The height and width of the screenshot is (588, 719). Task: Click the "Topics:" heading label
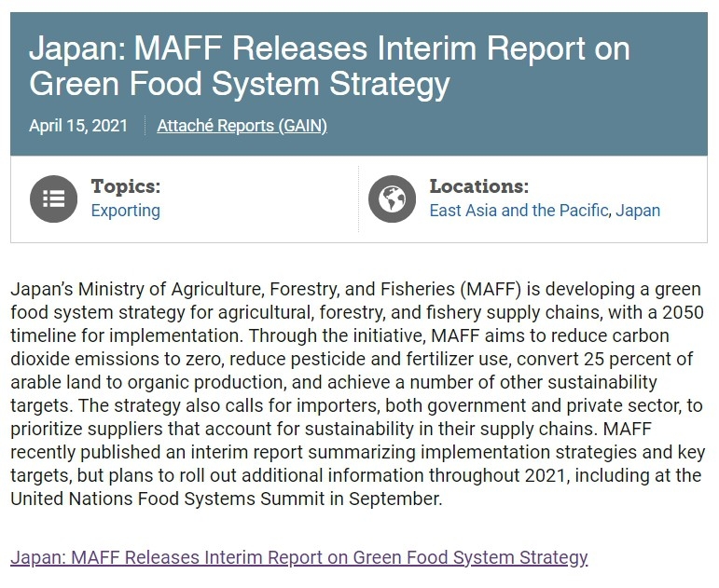125,186
